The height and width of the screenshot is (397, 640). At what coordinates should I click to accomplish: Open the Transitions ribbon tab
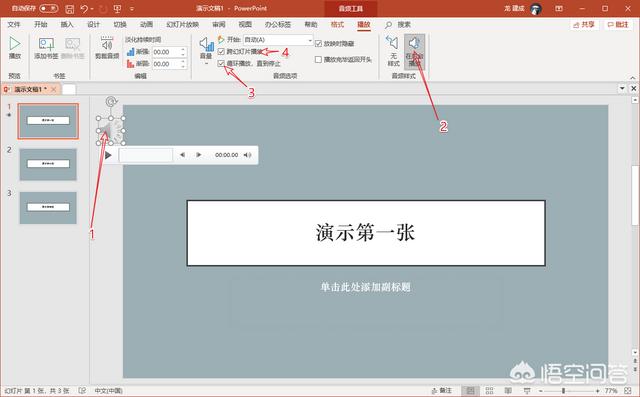(120, 24)
